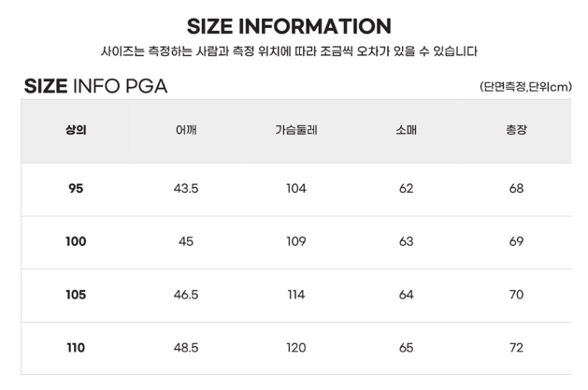Click total length value 68

tap(516, 188)
